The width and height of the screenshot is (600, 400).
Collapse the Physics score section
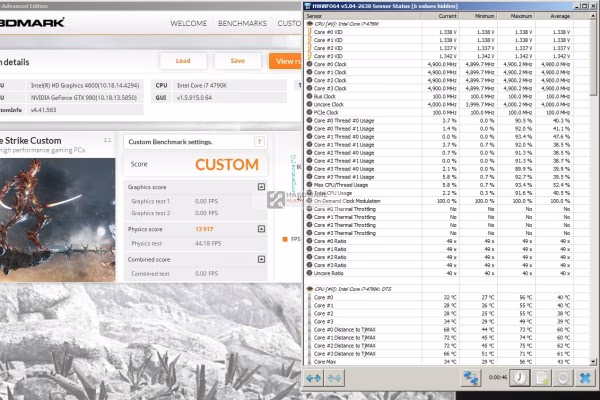point(261,229)
